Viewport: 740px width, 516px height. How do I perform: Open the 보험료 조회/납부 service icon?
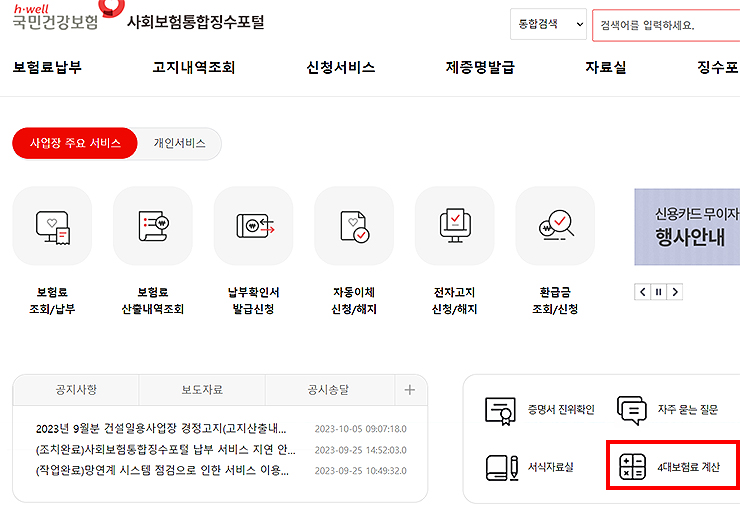tap(52, 226)
